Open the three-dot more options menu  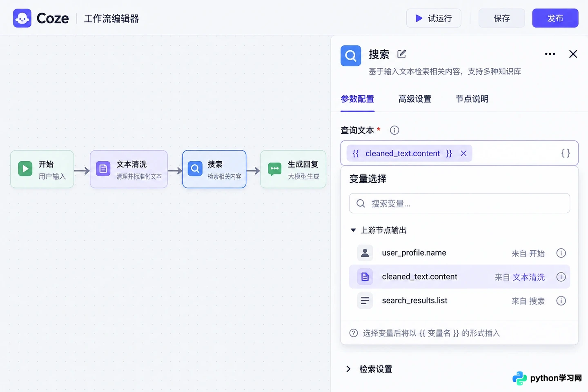550,54
